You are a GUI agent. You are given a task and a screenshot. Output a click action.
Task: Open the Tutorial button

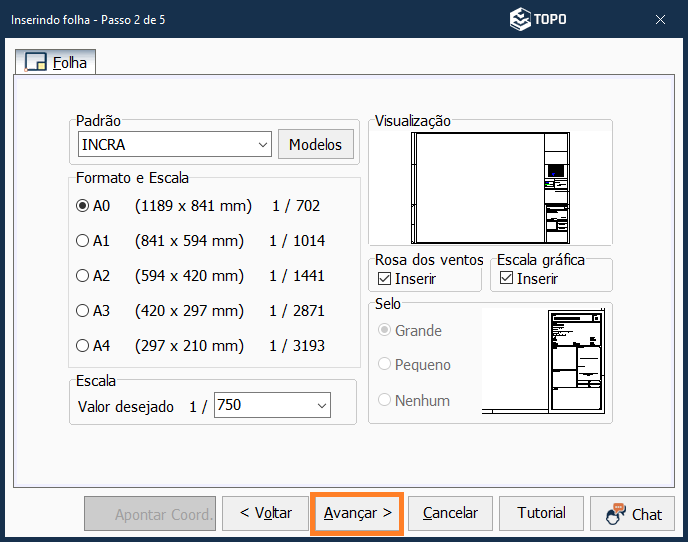pos(541,513)
